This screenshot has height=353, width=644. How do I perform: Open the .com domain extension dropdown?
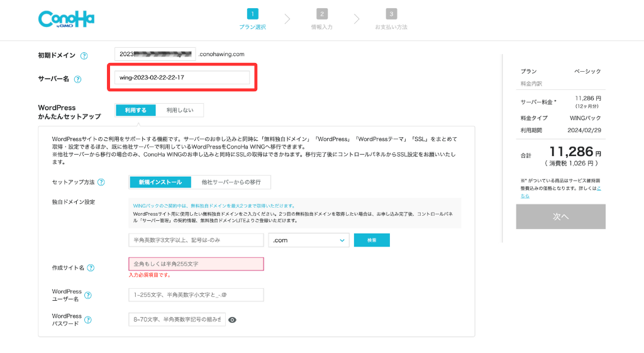[309, 240]
